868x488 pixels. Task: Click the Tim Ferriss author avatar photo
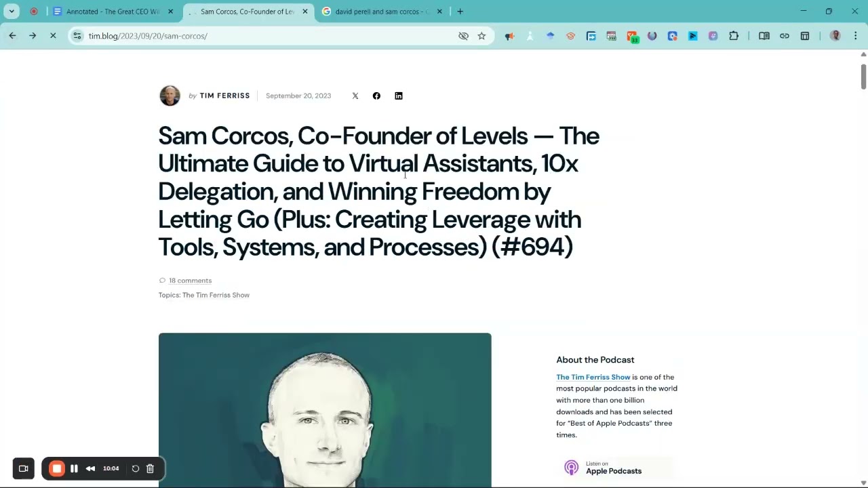pos(170,96)
